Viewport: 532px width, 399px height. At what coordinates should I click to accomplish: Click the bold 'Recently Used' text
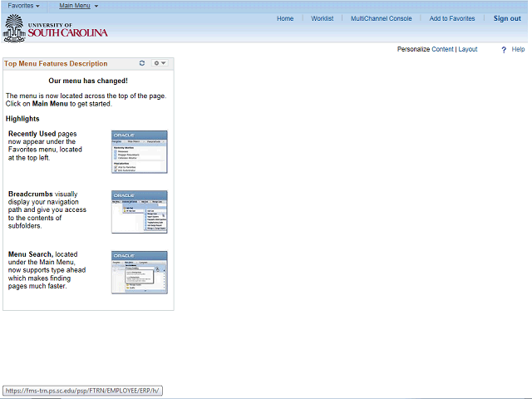coord(32,134)
